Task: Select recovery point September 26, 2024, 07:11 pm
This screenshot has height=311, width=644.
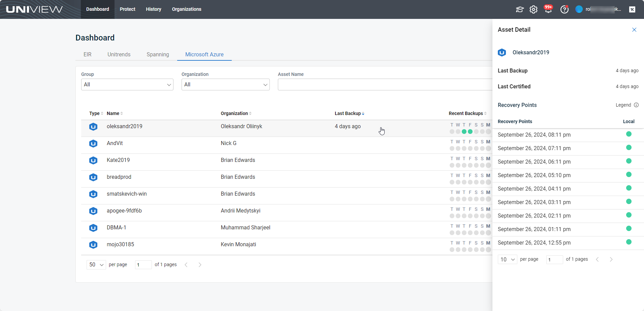Action: point(534,148)
